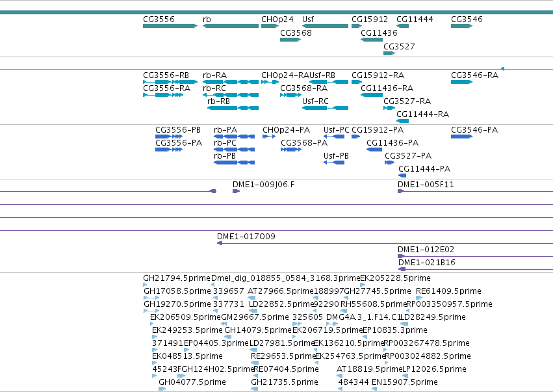Click the DME1-009J06.F clone label
This screenshot has width=553, height=392.
coord(263,185)
